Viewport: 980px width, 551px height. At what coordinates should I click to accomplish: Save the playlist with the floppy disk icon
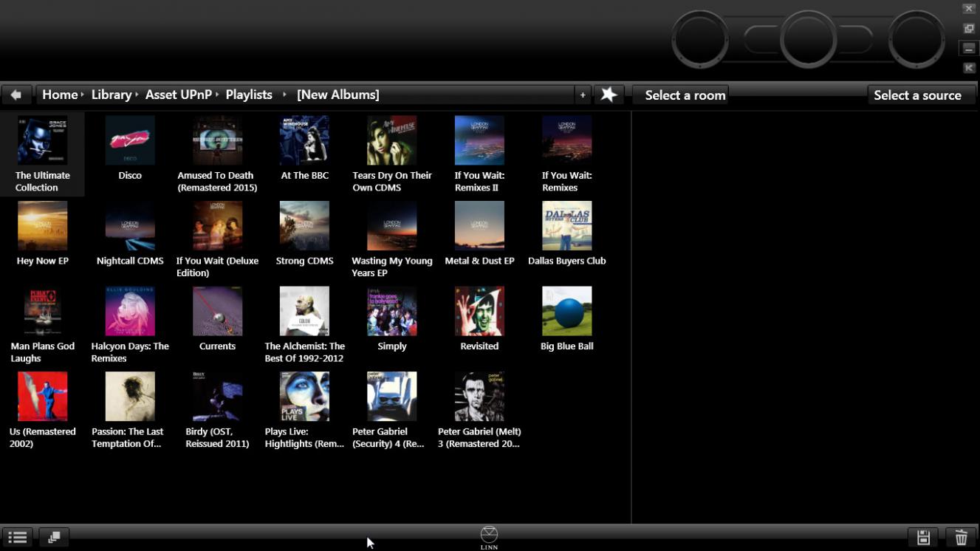pyautogui.click(x=922, y=538)
